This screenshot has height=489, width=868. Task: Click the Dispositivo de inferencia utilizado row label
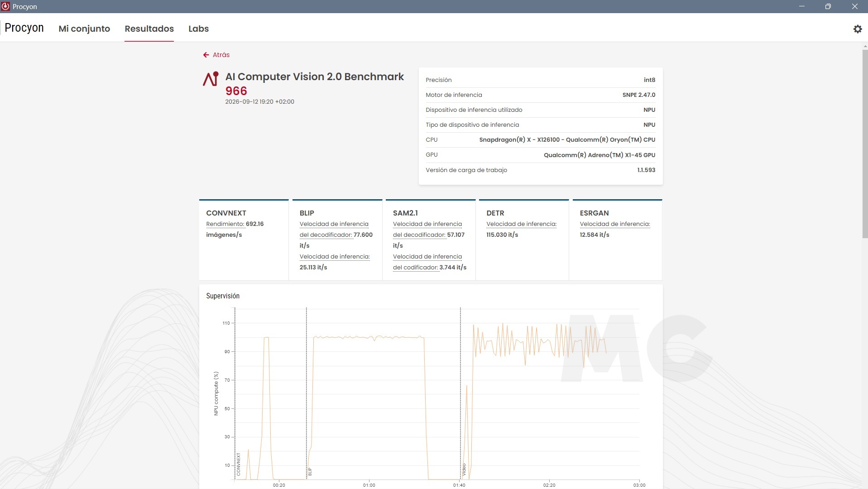click(x=474, y=110)
